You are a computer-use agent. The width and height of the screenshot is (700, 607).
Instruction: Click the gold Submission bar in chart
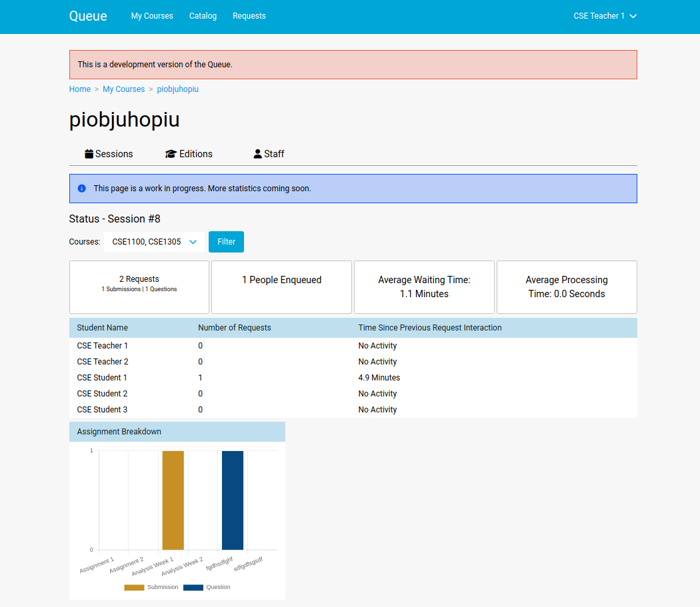173,500
